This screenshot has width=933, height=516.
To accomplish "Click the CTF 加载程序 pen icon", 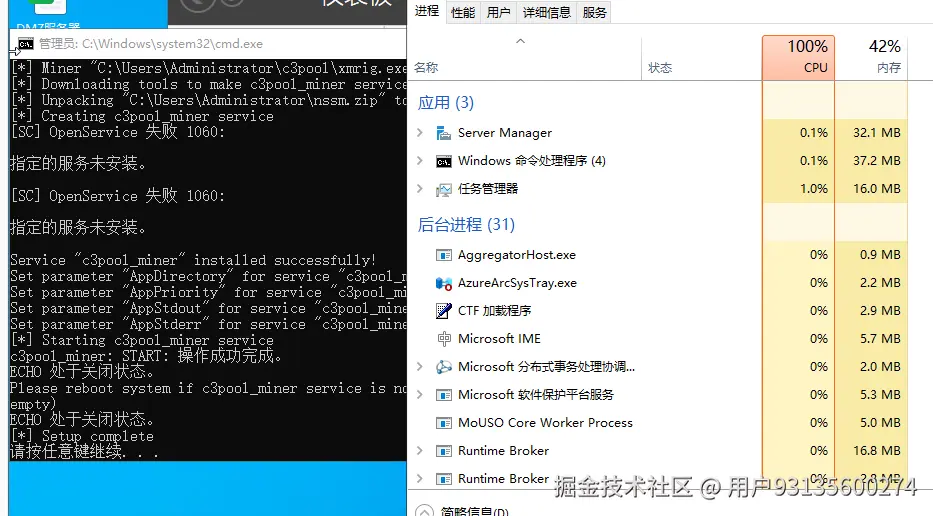I will [444, 311].
